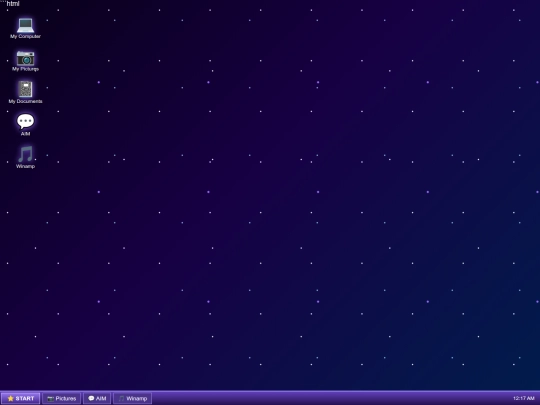Switch to the AIM taskbar item
Image resolution: width=540 pixels, height=405 pixels.
tap(97, 398)
